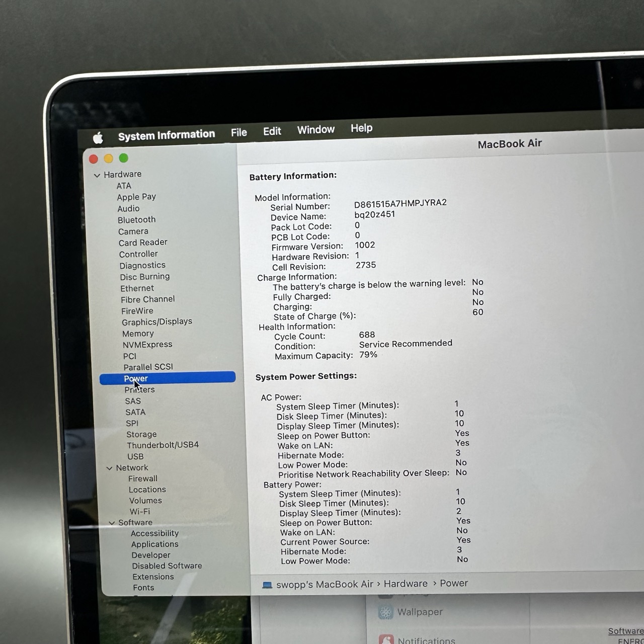Select Developer under Software
Screen dimensions: 644x644
151,555
